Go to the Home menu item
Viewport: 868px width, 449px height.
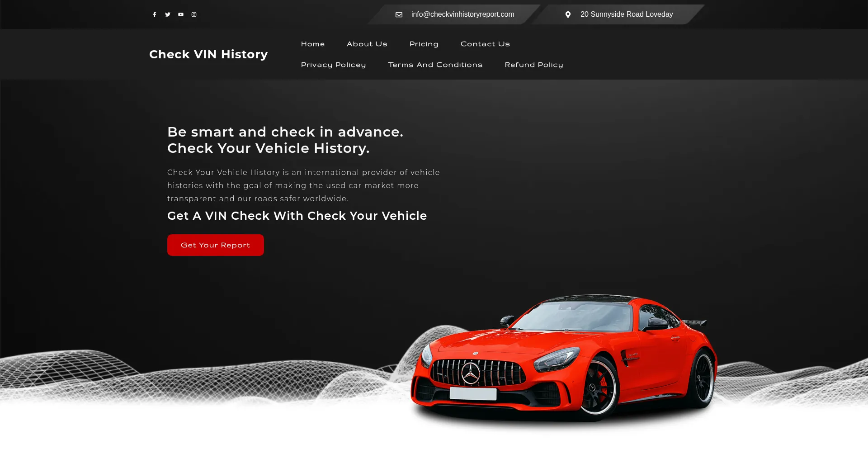pos(313,44)
